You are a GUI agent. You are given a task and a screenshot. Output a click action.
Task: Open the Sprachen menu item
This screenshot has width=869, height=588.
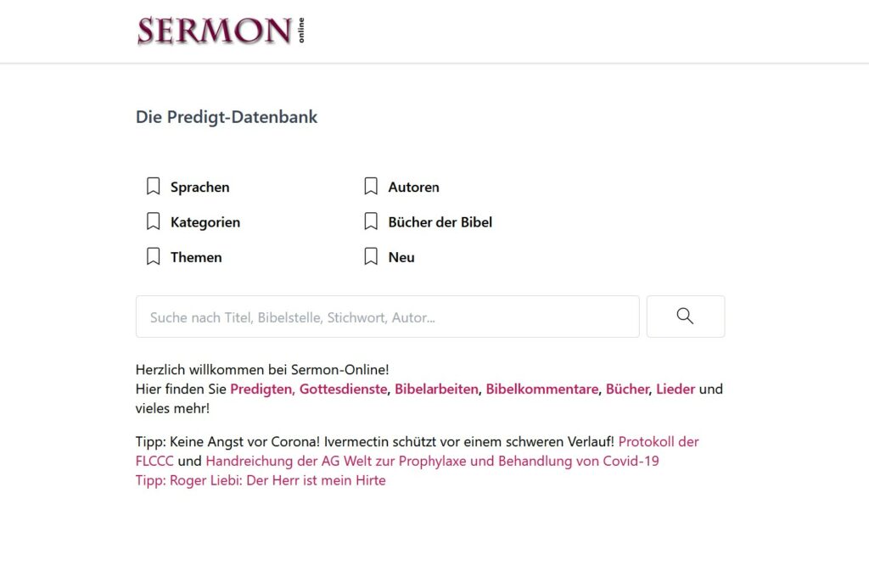click(200, 188)
